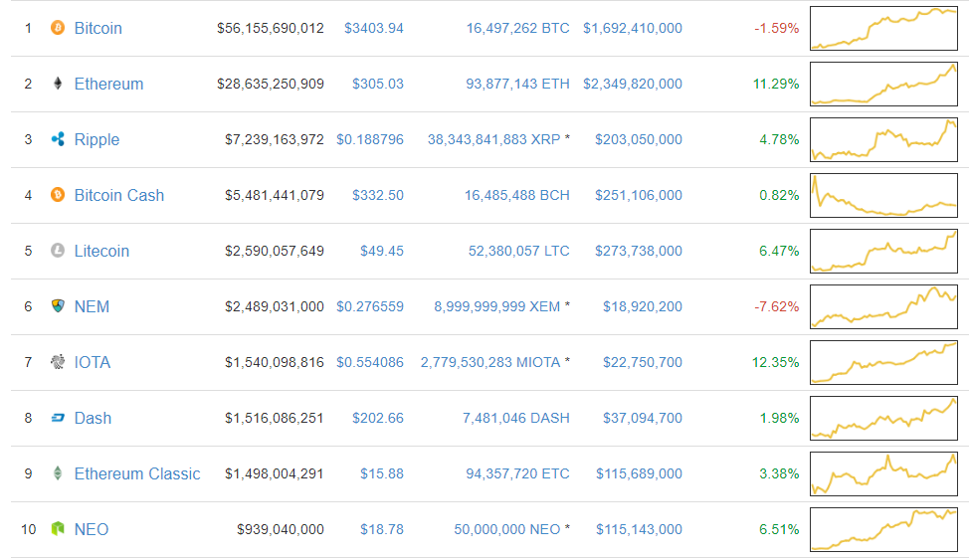The width and height of the screenshot is (969, 560).
Task: View NEM price graph thumbnail
Action: [x=883, y=306]
